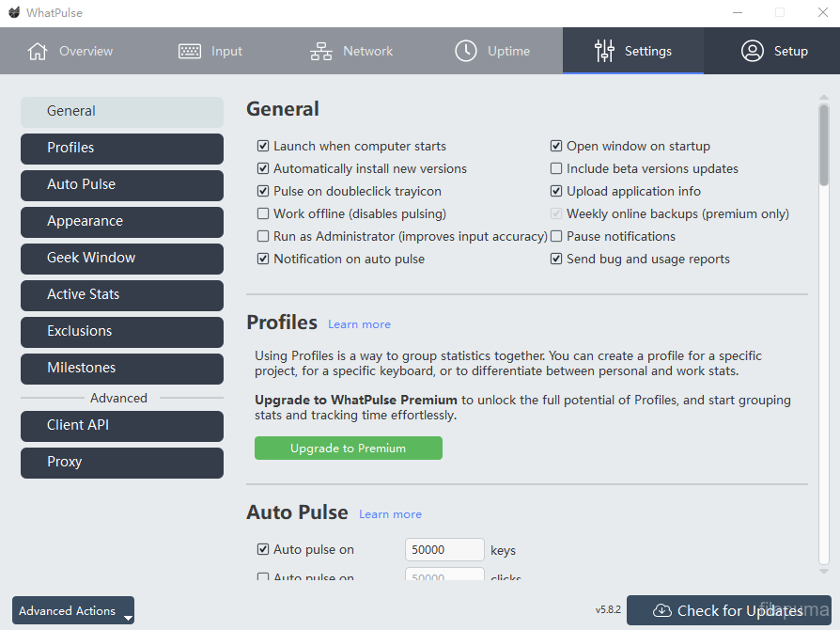Click the cloud download icon for updates
Image resolution: width=840 pixels, height=630 pixels.
coord(662,610)
